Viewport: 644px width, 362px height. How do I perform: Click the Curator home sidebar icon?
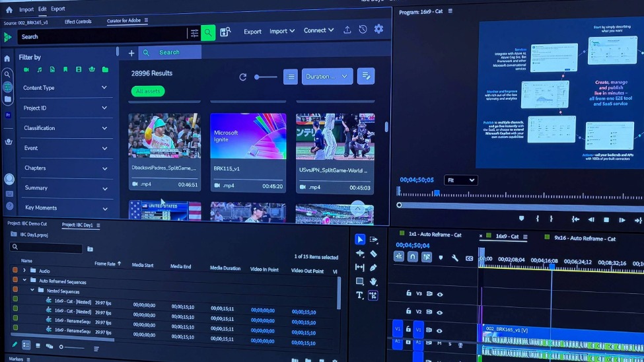7,59
